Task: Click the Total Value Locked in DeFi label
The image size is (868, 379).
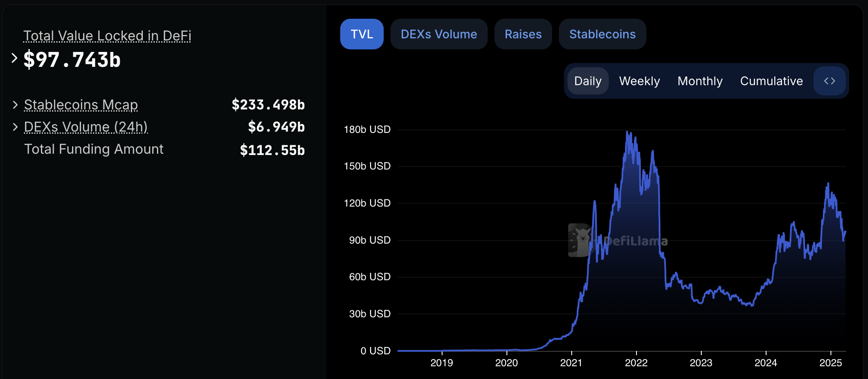Action: 107,36
